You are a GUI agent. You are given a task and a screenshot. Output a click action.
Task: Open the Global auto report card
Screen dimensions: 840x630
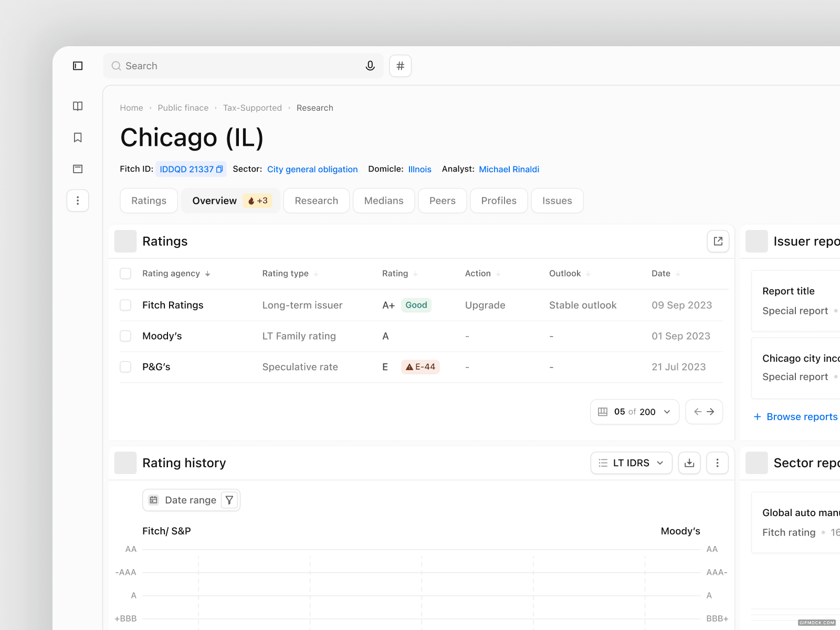click(796, 522)
